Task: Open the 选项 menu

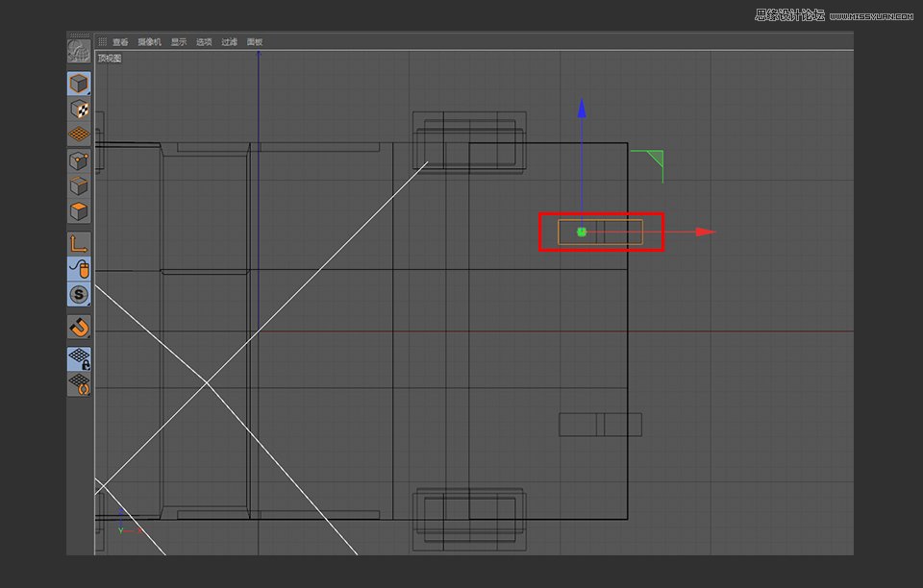Action: [x=203, y=41]
